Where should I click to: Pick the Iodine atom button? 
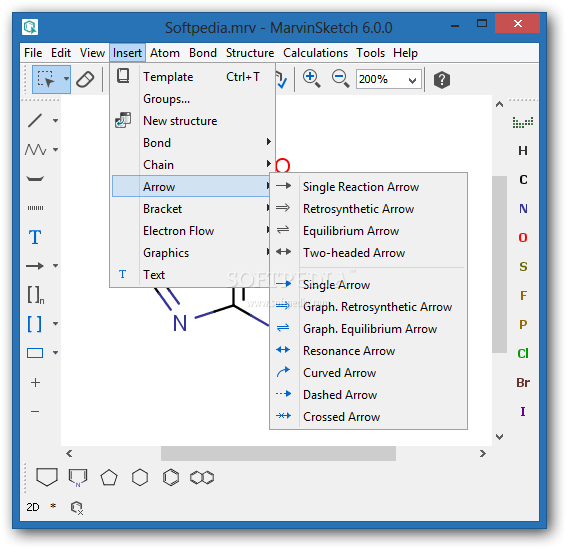[523, 411]
